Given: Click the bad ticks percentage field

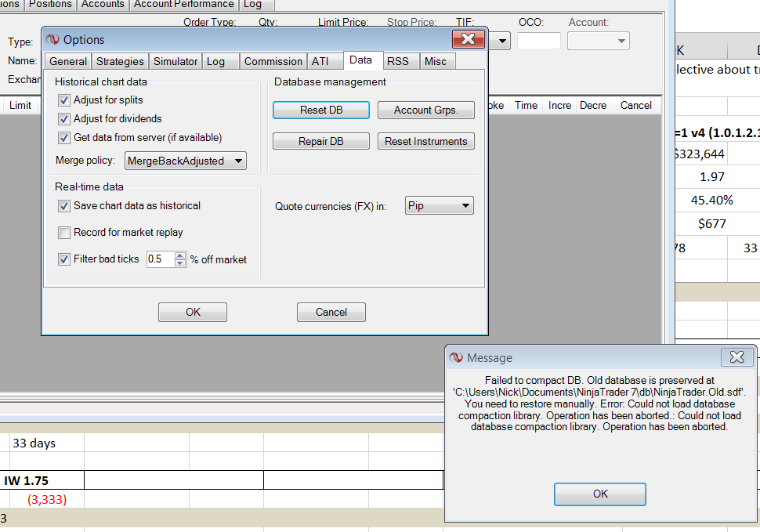Looking at the screenshot, I should click(x=160, y=259).
